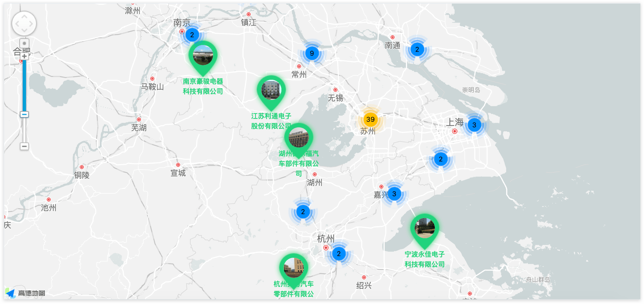Pan map down with the compass arrow
Screen dimensions: 644x304
coord(24,31)
